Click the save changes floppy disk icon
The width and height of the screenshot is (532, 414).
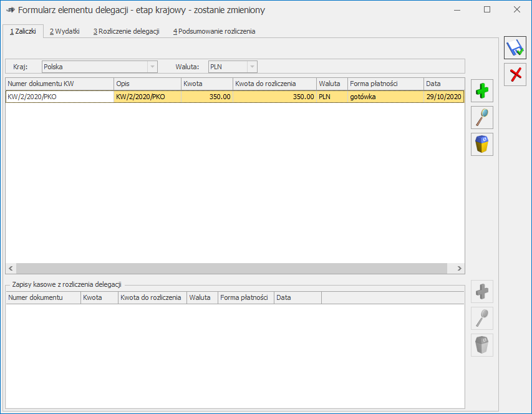coord(515,48)
